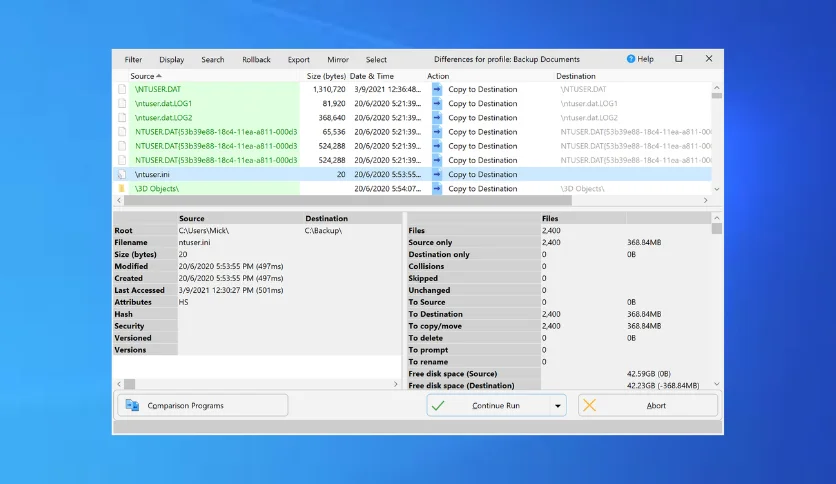Click Copy to Destination in \ntuser.ini row
This screenshot has height=484, width=836.
tap(483, 174)
